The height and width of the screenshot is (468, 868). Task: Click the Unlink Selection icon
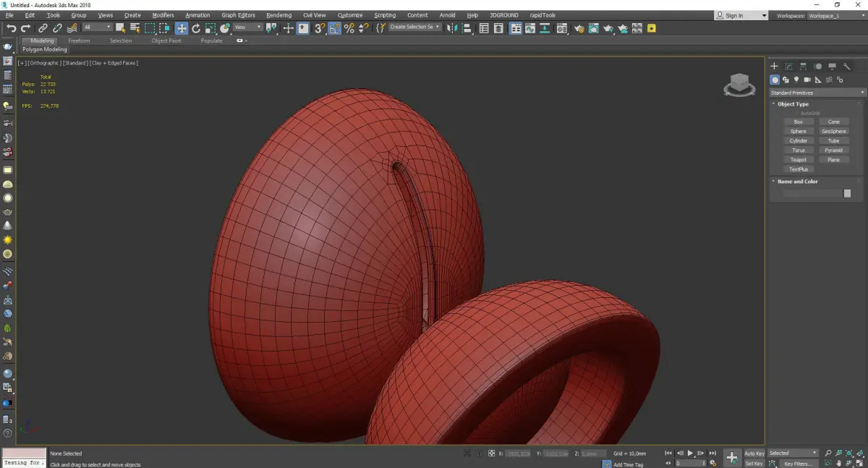[57, 28]
